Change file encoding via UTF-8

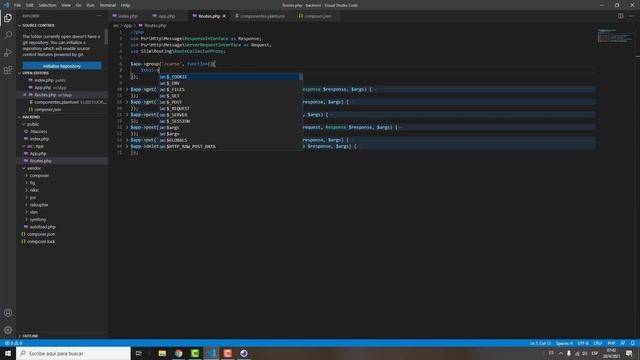pos(583,343)
